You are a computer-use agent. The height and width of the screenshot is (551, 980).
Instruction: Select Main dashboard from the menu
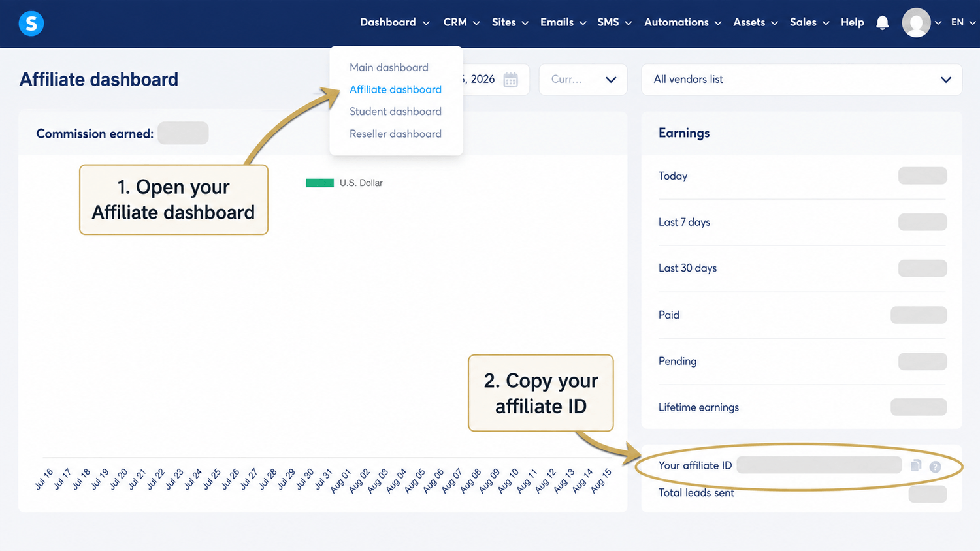(x=389, y=67)
